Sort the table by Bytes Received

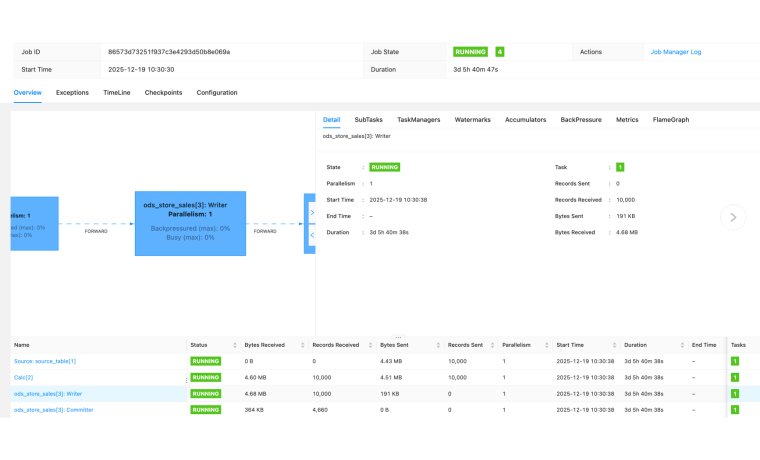[303, 345]
